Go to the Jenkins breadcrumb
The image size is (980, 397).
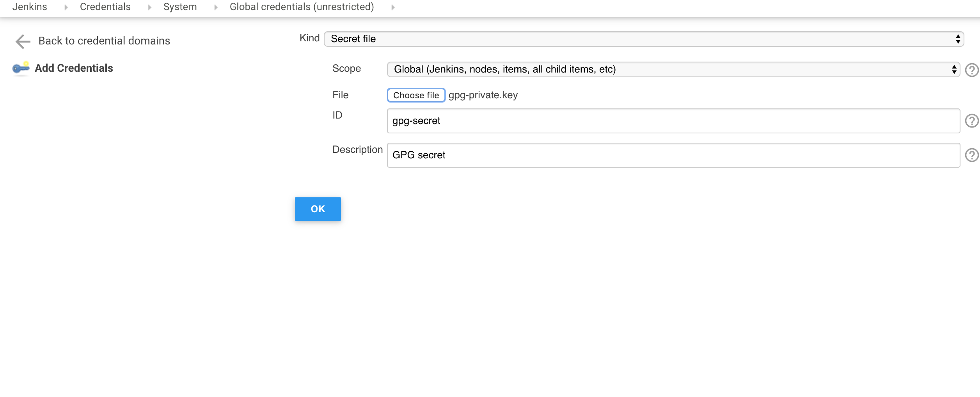[30, 7]
